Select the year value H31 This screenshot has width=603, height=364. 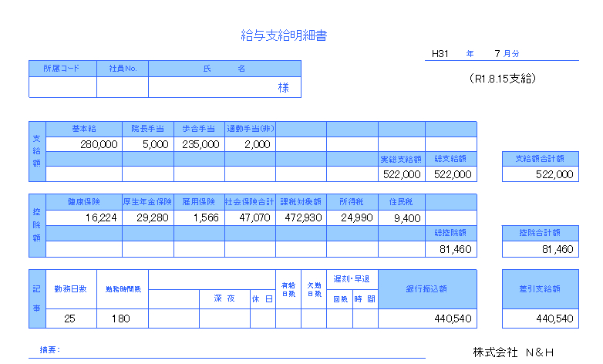coord(440,54)
